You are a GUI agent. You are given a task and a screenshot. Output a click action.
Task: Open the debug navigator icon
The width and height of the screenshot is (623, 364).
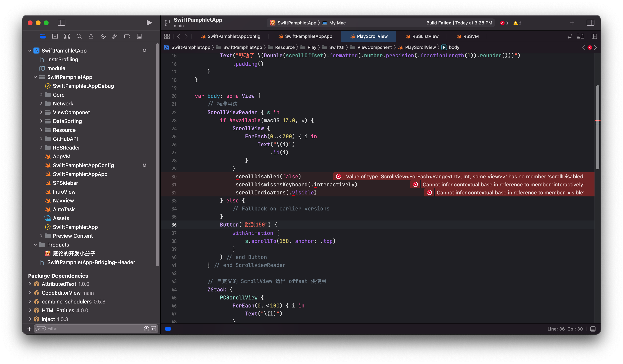coord(115,36)
